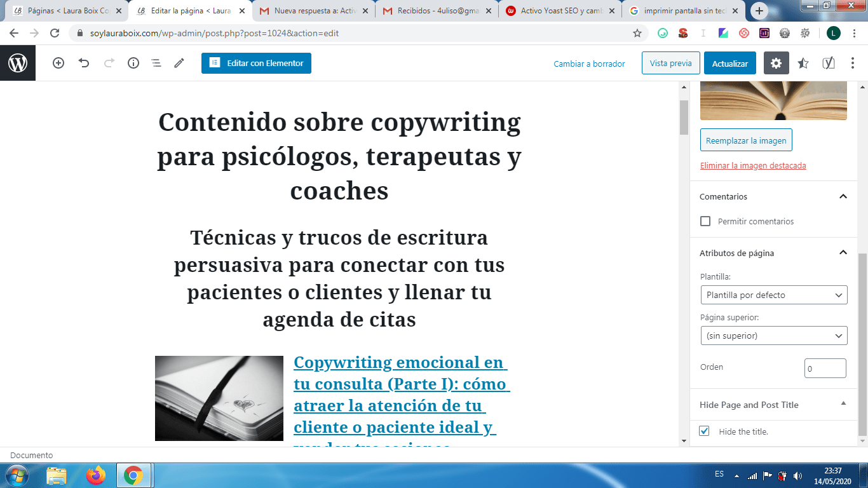This screenshot has height=488, width=868.
Task: Open the Yoast SEO sidebar icon
Action: (829, 63)
